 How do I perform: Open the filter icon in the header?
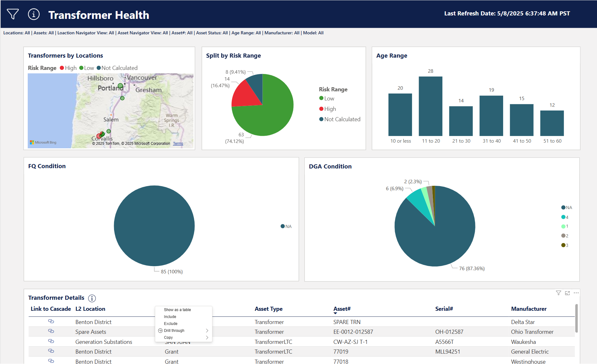[x=13, y=14]
